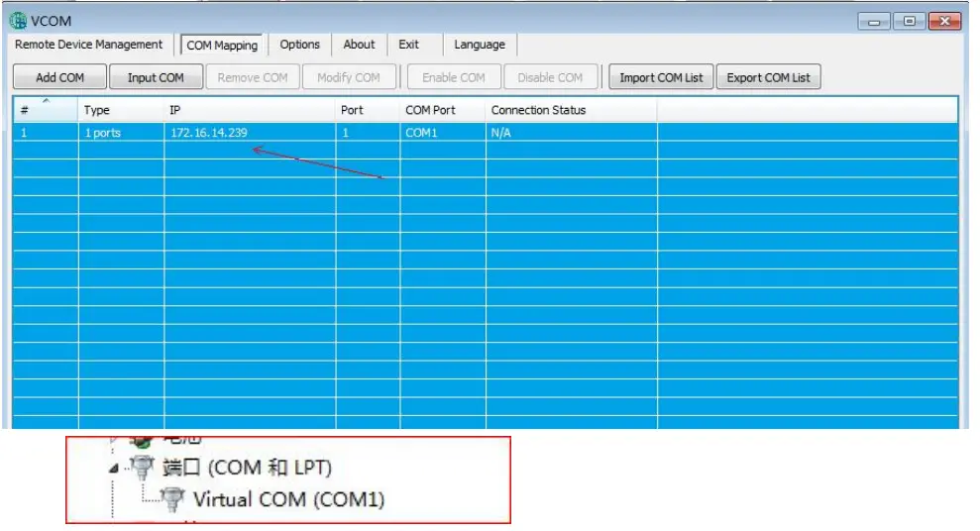Screen dimensions: 980x531
Task: Sort by the Port column header
Action: [x=368, y=110]
